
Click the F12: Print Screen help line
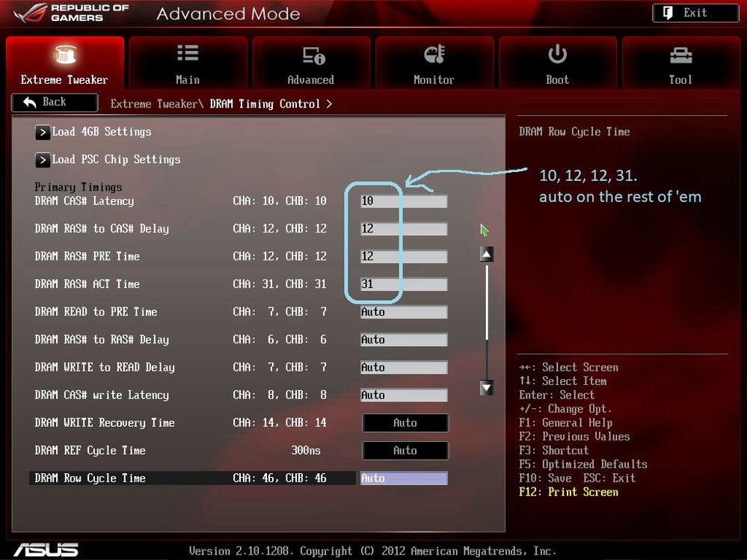point(568,492)
